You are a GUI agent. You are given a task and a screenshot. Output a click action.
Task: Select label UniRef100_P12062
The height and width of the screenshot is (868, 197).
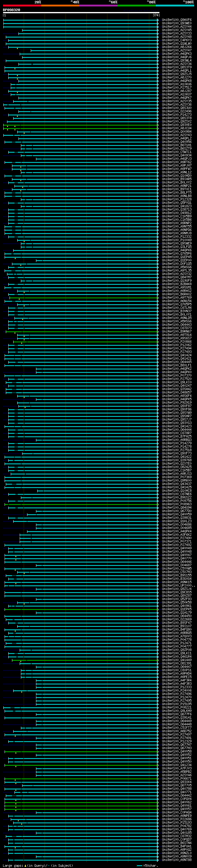point(177,345)
